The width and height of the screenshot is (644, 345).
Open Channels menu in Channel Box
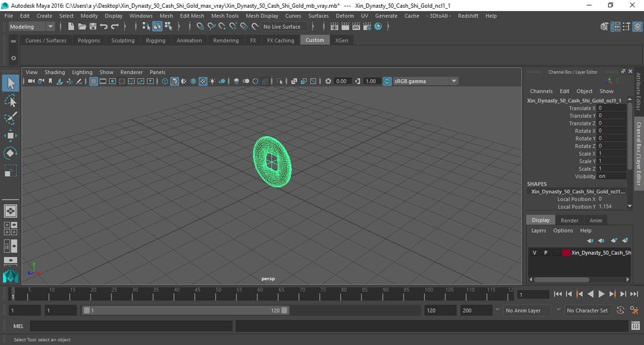(541, 91)
